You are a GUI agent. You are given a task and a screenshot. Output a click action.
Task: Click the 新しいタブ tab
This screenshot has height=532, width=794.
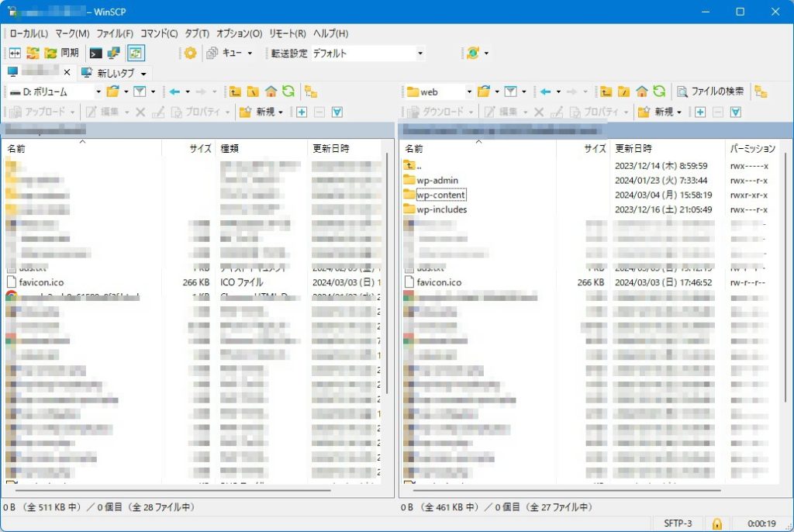(x=115, y=73)
